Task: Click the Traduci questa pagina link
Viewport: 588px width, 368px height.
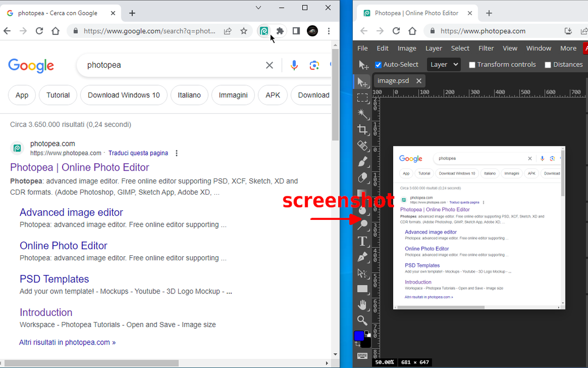Action: (x=138, y=153)
